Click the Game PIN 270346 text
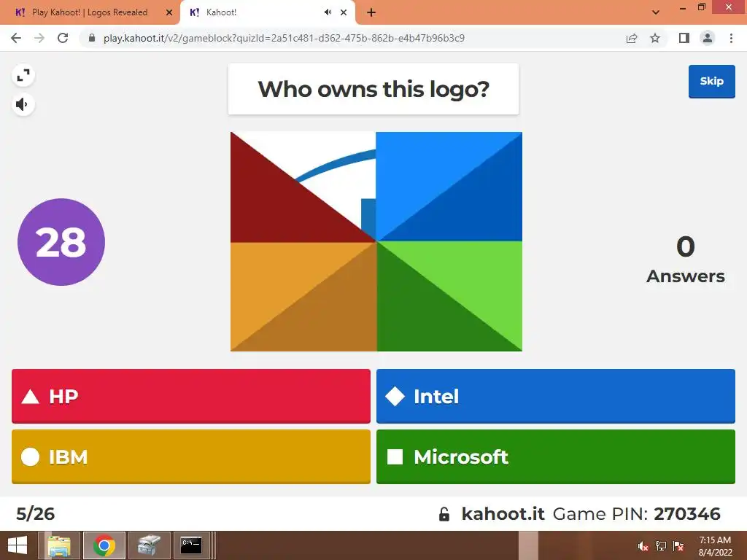 pos(636,514)
